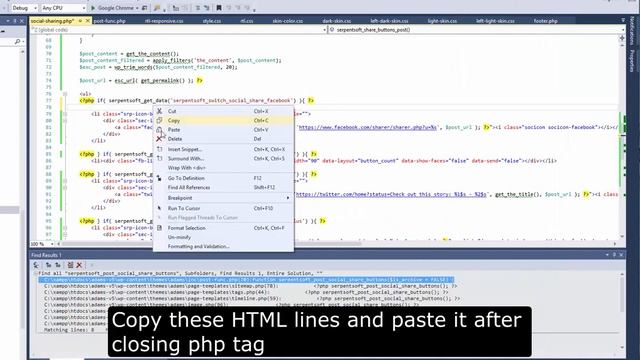The image size is (640, 360).
Task: Click the find in files toolbar icon
Action: point(157,8)
